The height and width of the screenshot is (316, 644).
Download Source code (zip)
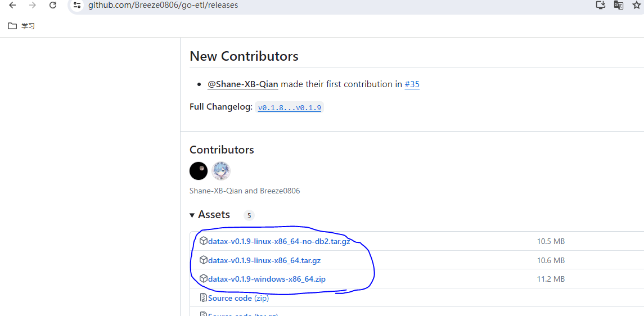point(238,299)
